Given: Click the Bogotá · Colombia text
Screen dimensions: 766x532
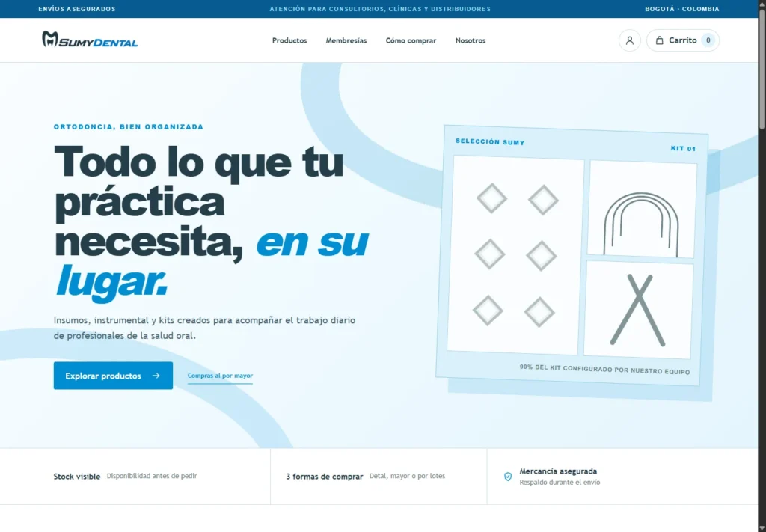Looking at the screenshot, I should pyautogui.click(x=682, y=9).
